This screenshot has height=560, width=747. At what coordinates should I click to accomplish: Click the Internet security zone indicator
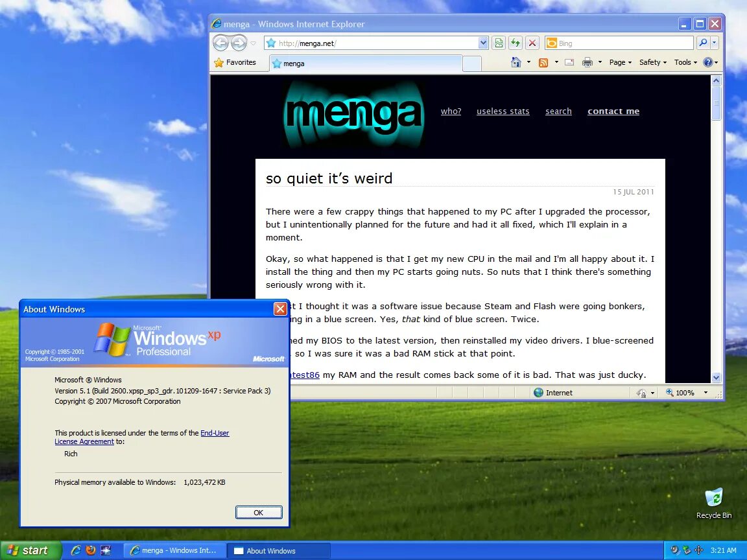(x=553, y=393)
